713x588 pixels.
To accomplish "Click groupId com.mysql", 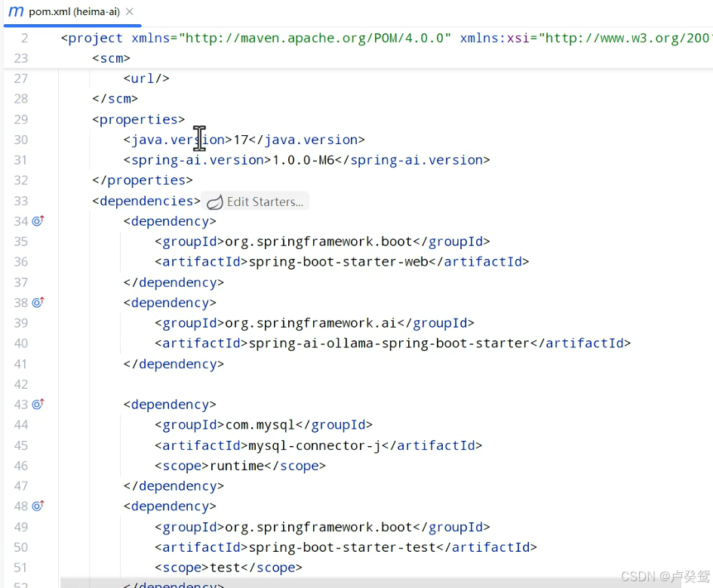I will 260,425.
